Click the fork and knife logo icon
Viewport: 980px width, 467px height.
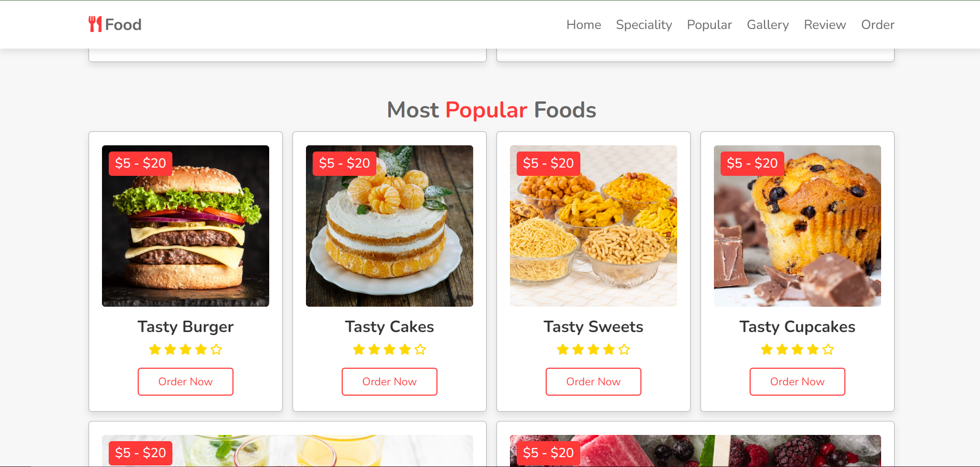pyautogui.click(x=95, y=24)
